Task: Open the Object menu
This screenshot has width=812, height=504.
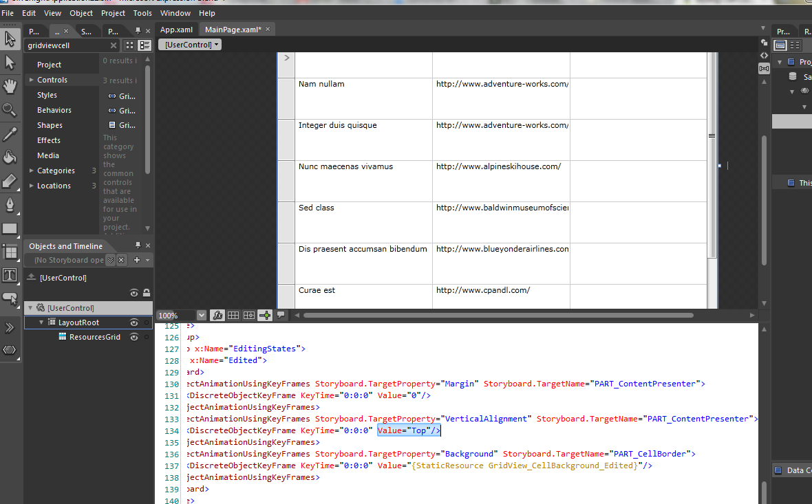Action: point(81,13)
